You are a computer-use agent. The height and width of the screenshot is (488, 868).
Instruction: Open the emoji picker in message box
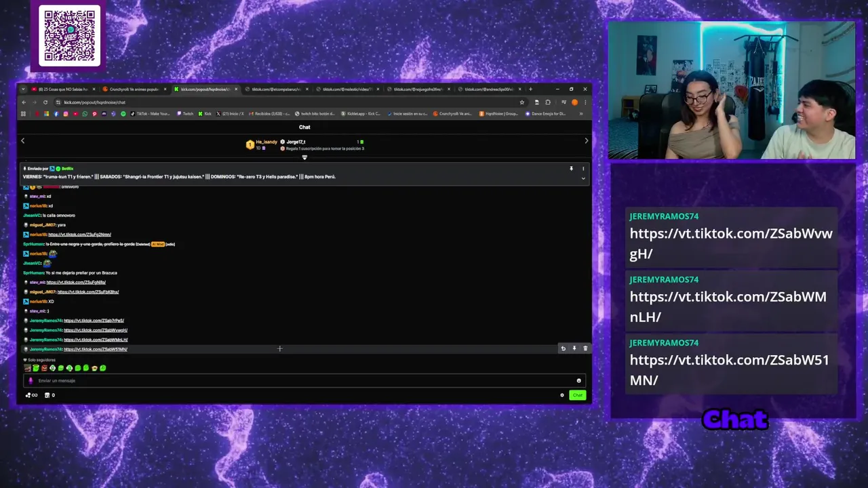(578, 380)
